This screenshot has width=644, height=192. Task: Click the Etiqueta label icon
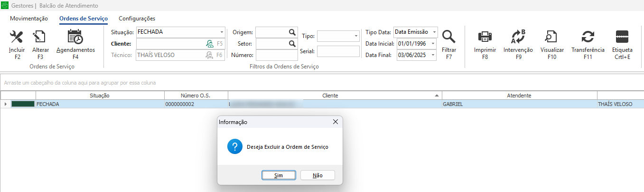coord(622,37)
